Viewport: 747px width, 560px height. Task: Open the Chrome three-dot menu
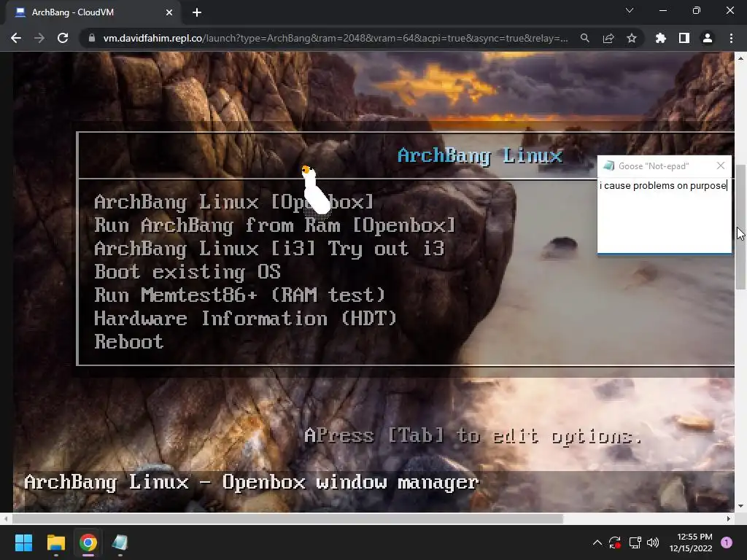(x=731, y=38)
